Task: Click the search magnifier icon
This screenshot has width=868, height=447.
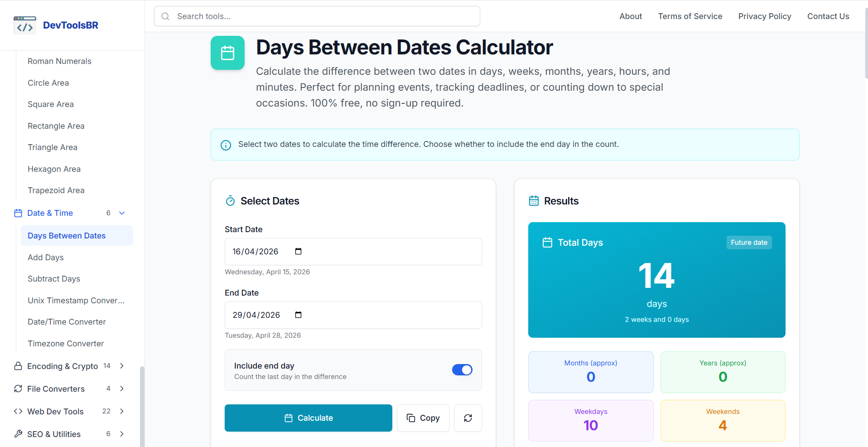Action: [165, 16]
